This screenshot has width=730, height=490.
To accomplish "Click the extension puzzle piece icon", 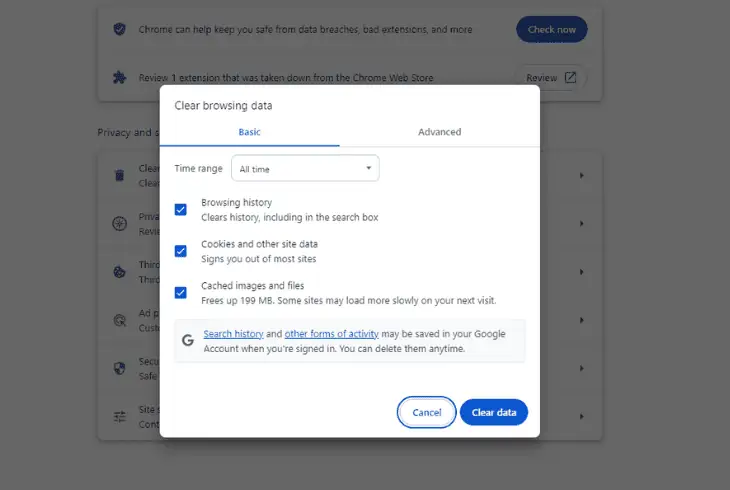I will pyautogui.click(x=120, y=77).
